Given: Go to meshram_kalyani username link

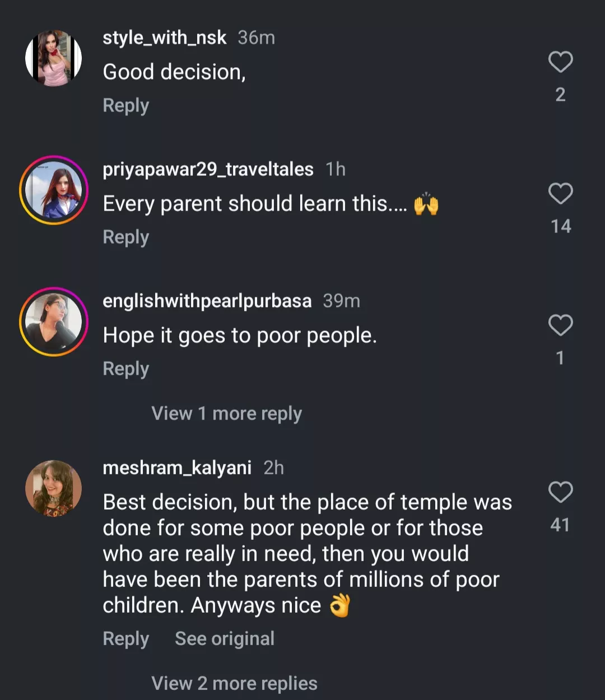Looking at the screenshot, I should [x=177, y=468].
